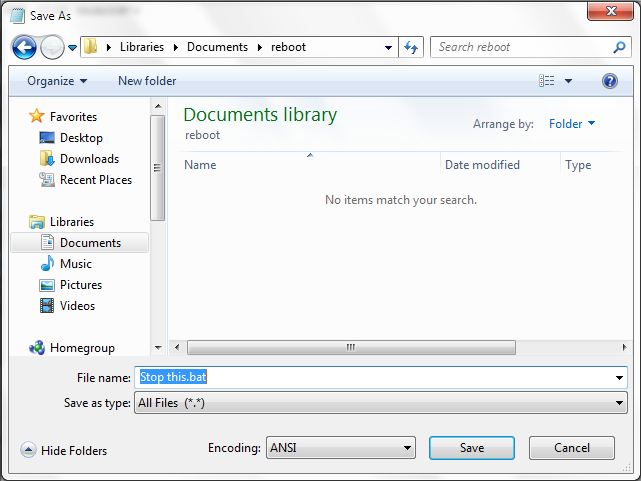Click the reboot breadcrumb
The image size is (641, 481).
(x=288, y=47)
